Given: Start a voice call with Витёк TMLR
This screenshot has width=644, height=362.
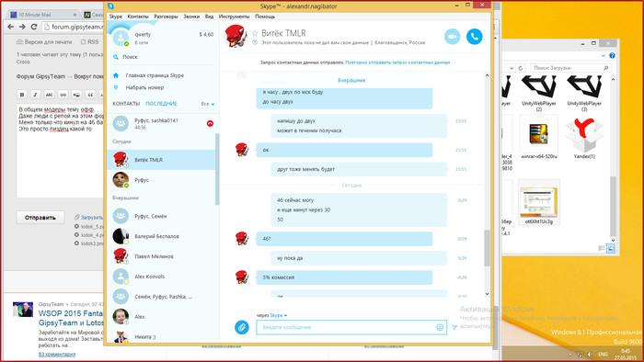Looking at the screenshot, I should point(475,37).
